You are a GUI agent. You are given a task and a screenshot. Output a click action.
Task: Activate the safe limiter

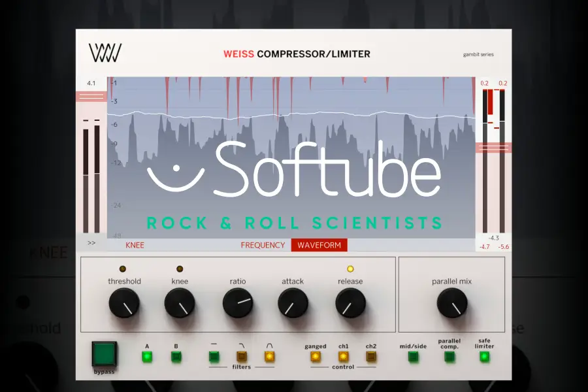(484, 356)
